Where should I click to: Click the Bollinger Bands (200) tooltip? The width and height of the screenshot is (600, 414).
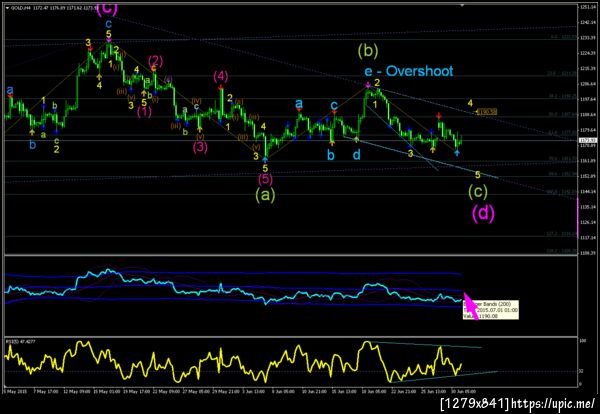[x=491, y=310]
